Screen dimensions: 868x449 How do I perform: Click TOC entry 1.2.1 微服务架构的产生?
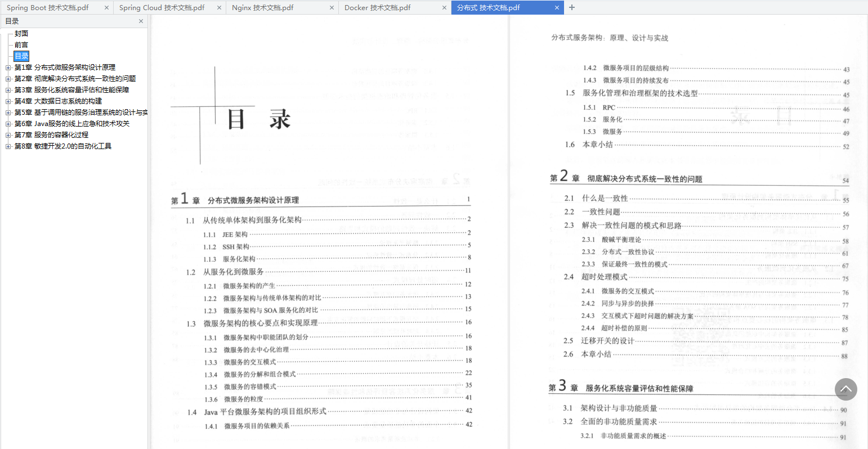(337, 286)
